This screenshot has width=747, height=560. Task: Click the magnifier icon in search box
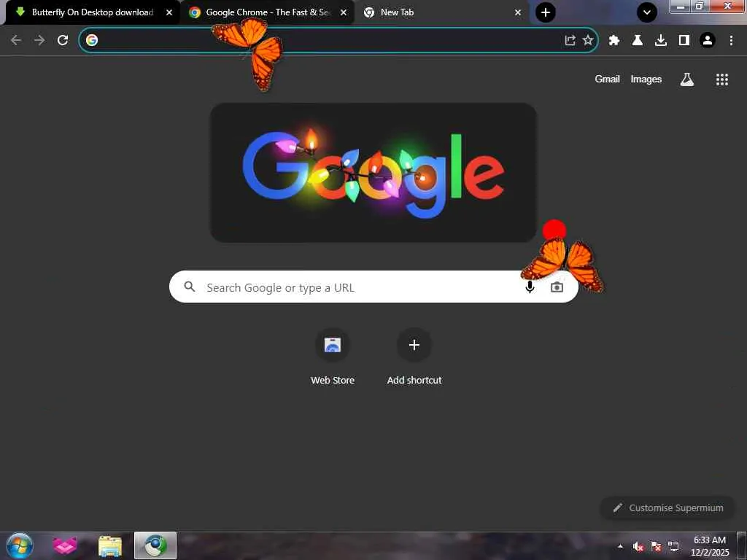click(x=190, y=287)
